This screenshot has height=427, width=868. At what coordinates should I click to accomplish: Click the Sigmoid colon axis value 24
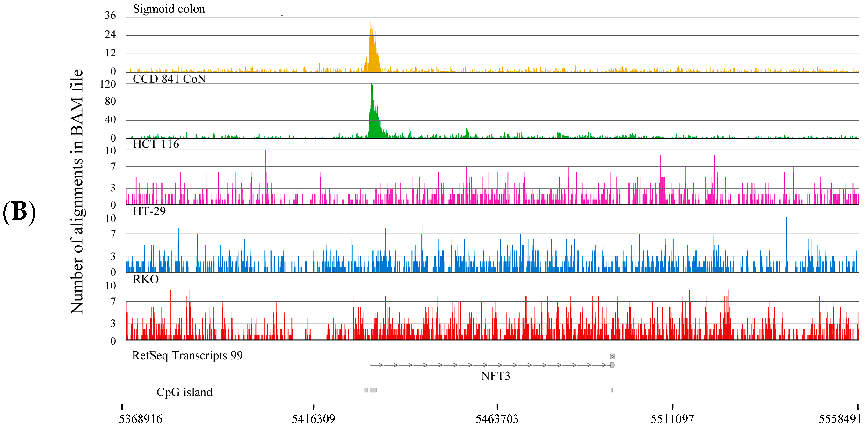click(x=110, y=34)
